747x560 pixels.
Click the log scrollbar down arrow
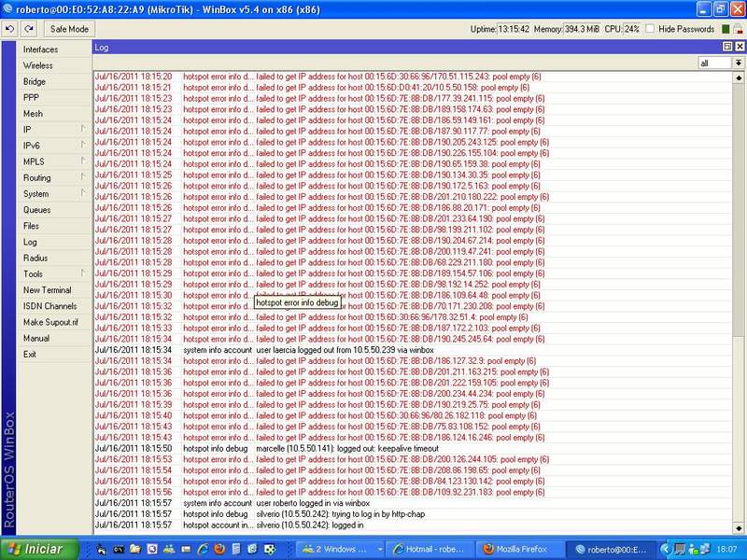pyautogui.click(x=739, y=528)
